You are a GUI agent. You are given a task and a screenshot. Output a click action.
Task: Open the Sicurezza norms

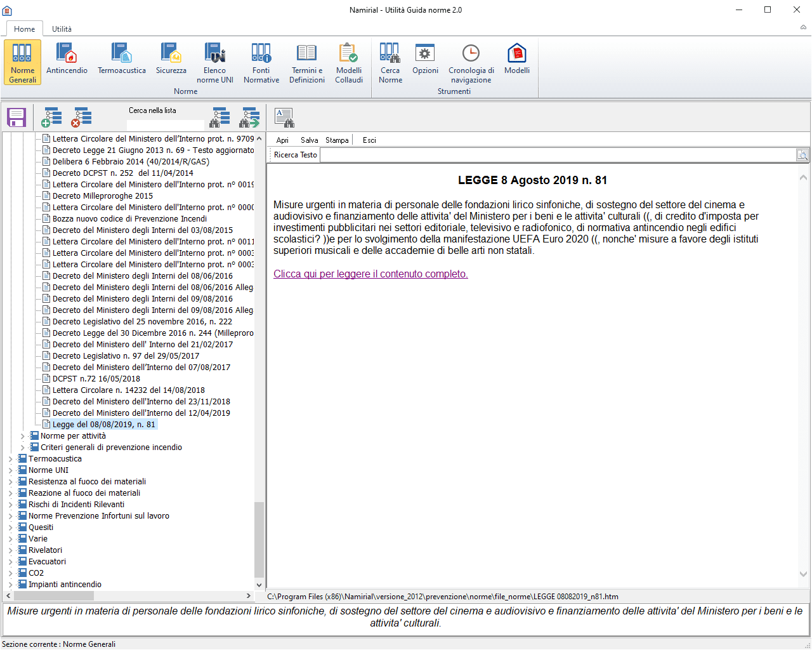pyautogui.click(x=171, y=60)
